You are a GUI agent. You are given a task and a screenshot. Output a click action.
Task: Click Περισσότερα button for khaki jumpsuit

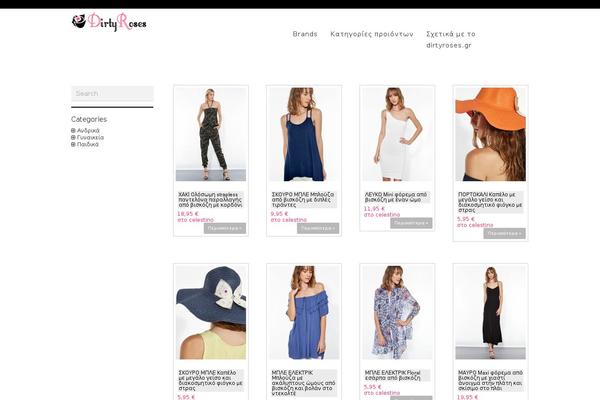click(225, 228)
